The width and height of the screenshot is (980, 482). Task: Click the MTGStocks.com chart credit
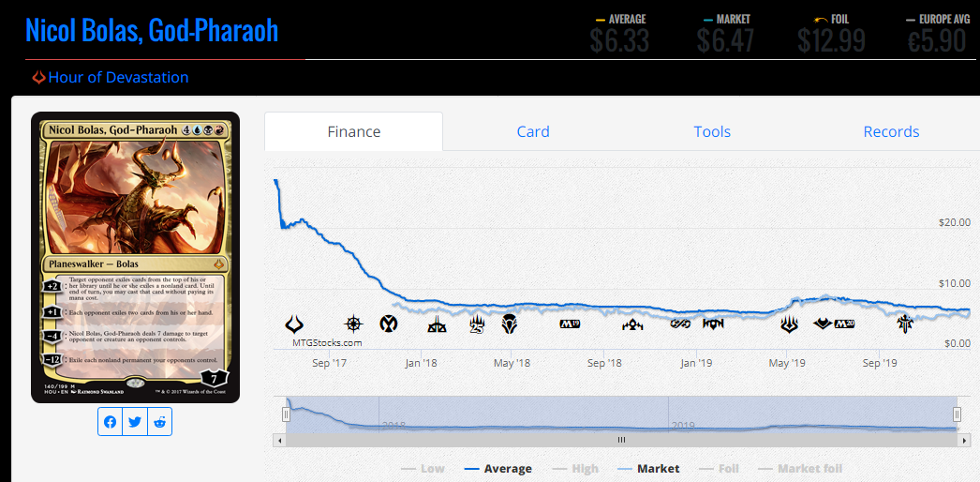click(x=327, y=342)
